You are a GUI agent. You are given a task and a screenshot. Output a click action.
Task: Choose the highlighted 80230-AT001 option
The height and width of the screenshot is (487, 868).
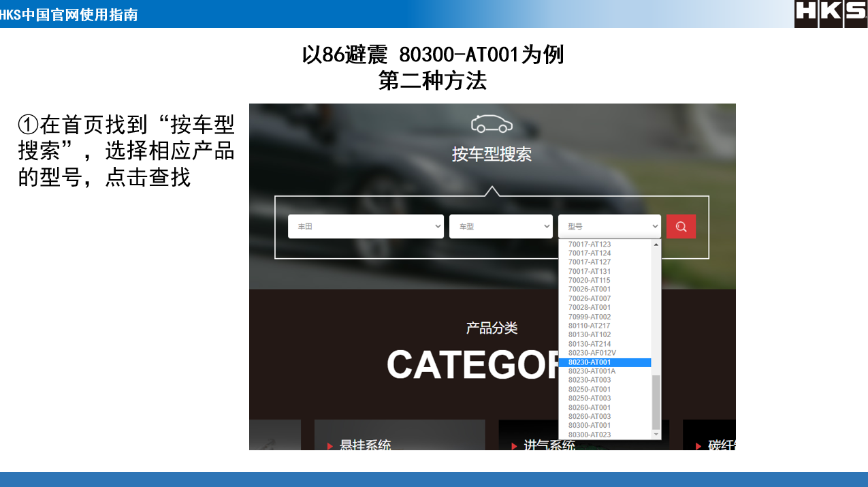pos(590,362)
